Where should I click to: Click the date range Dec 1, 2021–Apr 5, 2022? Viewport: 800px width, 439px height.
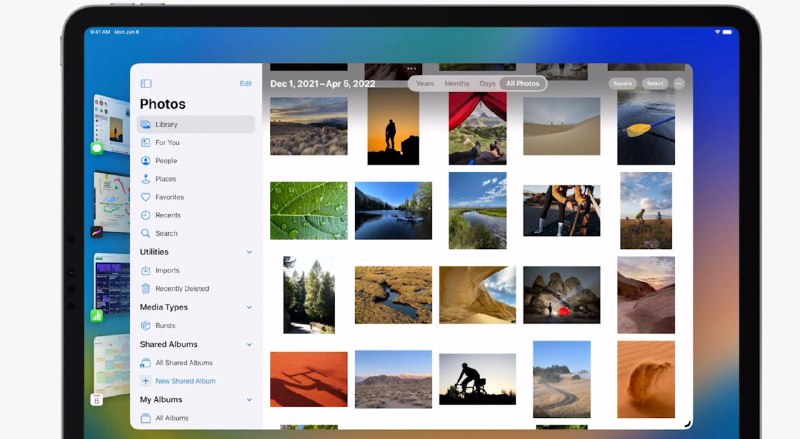[322, 84]
